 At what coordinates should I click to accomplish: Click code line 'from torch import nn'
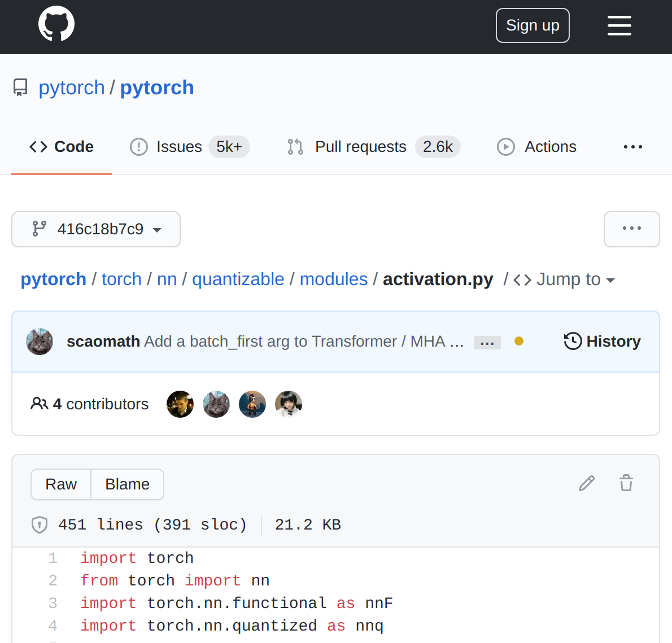pos(175,581)
